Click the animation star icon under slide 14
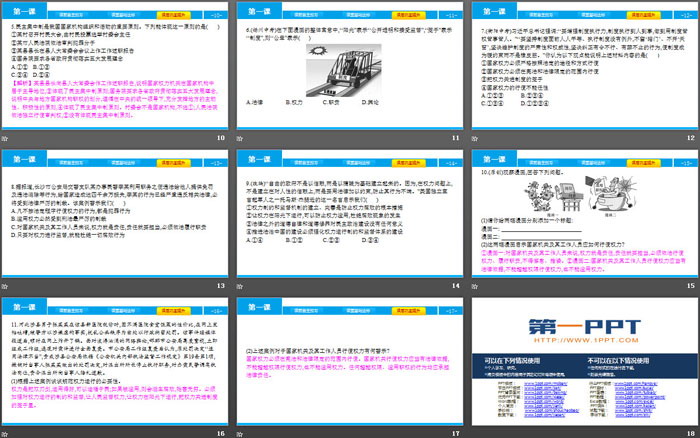 [x=240, y=286]
